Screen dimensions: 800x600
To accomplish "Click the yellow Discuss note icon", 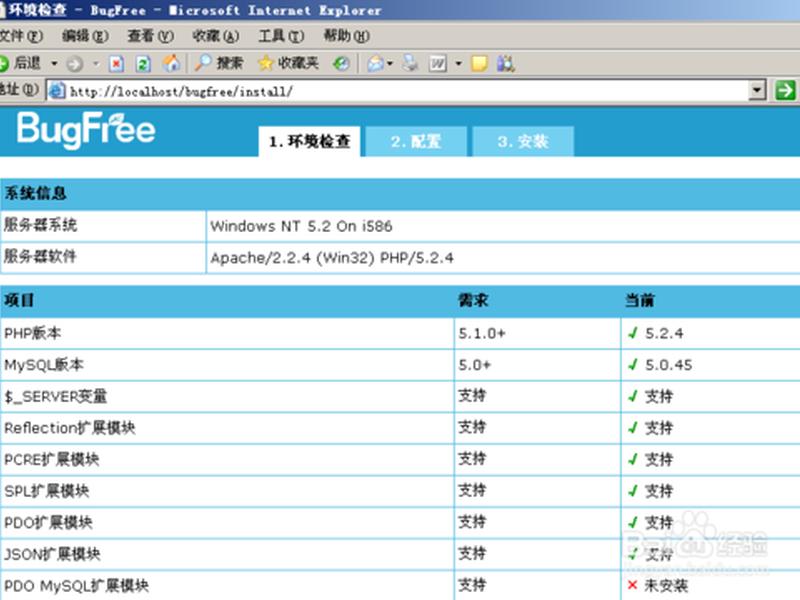I will (x=479, y=63).
